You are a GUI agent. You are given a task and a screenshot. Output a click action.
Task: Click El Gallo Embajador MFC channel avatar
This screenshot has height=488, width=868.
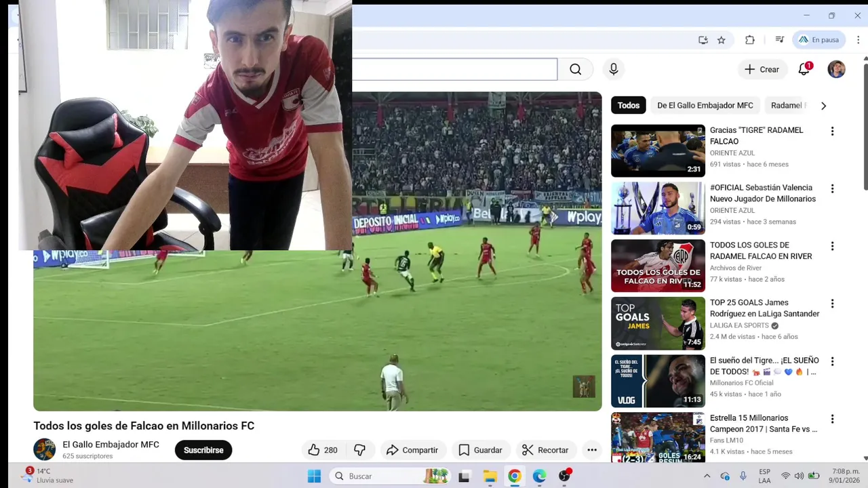click(45, 449)
